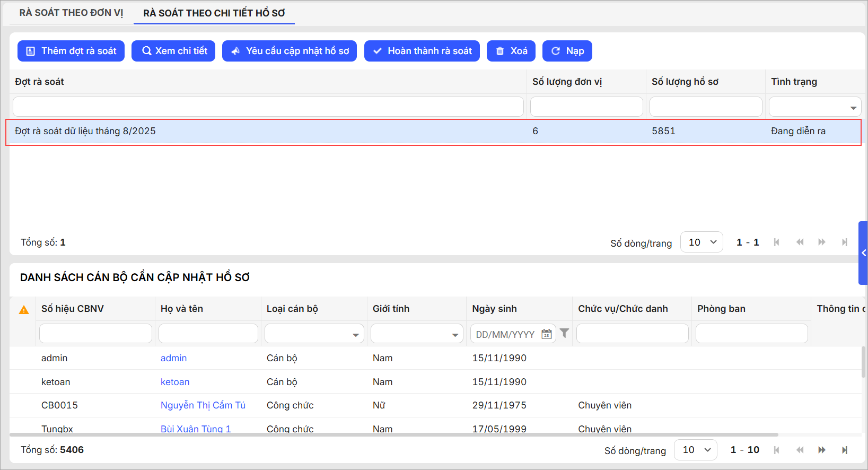868x470 pixels.
Task: Focus the Số lượng đơn vị filter field
Action: point(586,107)
